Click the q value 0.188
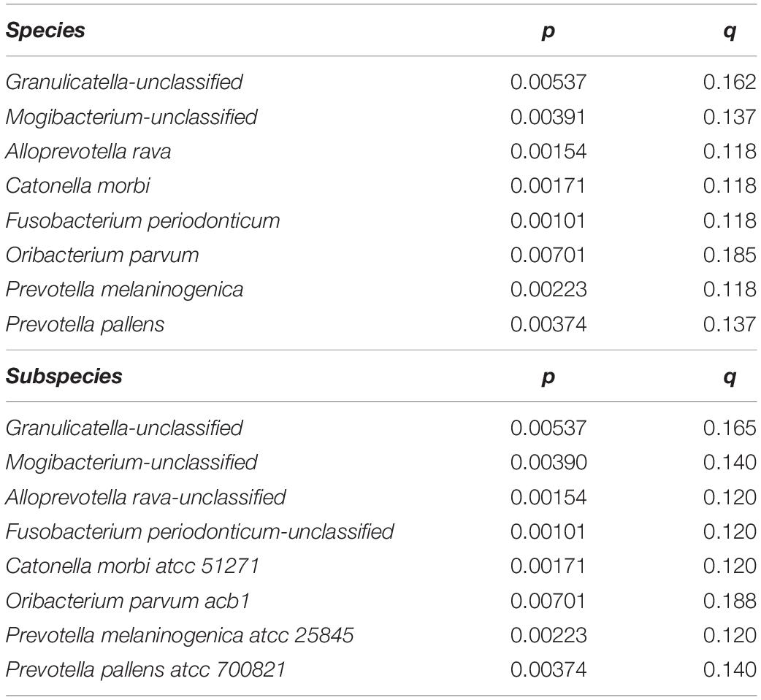 pyautogui.click(x=730, y=601)
